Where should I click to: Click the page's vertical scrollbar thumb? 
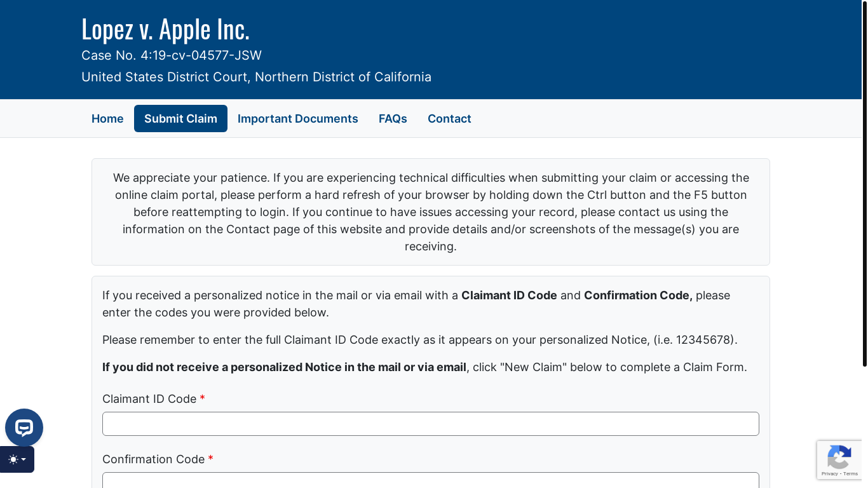(864, 183)
